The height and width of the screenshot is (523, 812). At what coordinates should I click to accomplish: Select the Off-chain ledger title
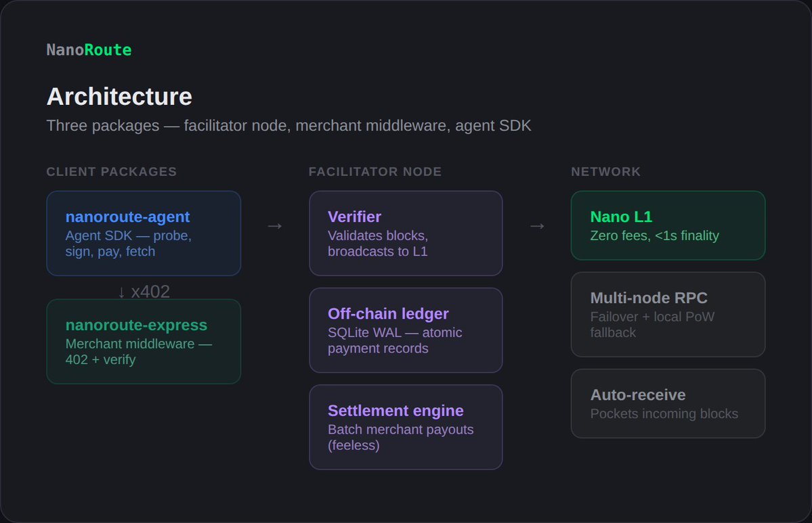[x=388, y=314]
